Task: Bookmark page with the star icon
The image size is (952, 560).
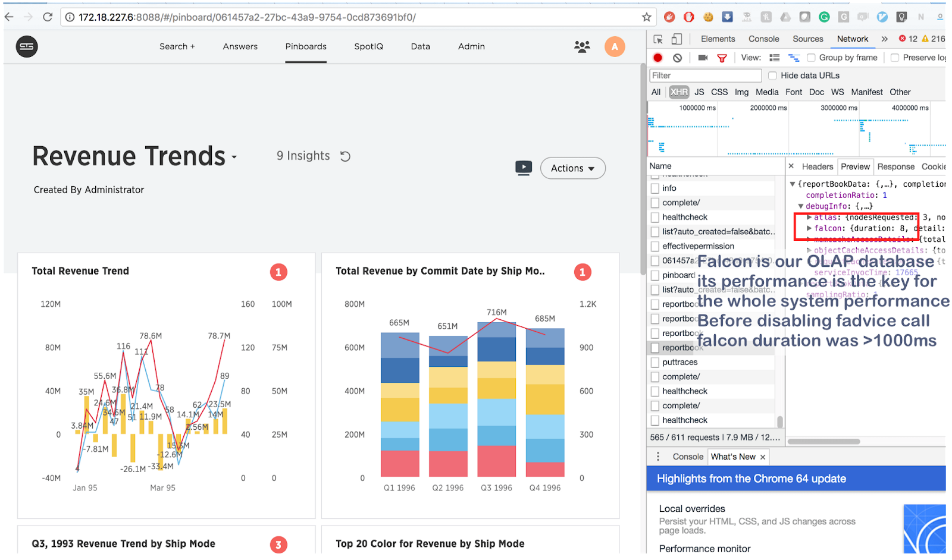Action: tap(646, 17)
